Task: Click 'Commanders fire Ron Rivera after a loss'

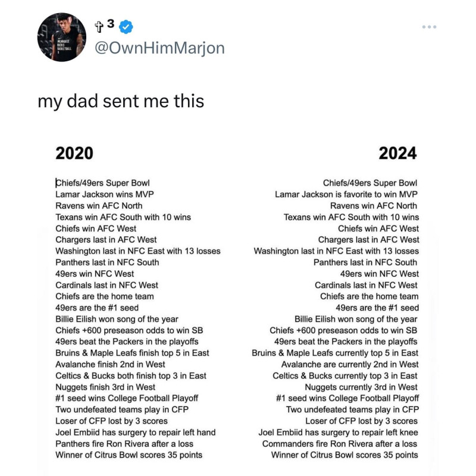Action: point(340,444)
